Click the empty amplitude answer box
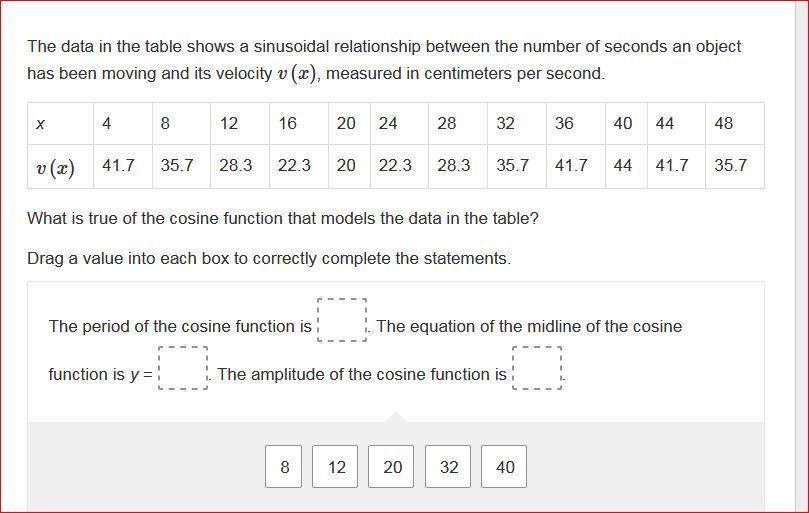The width and height of the screenshot is (809, 513). coord(537,368)
